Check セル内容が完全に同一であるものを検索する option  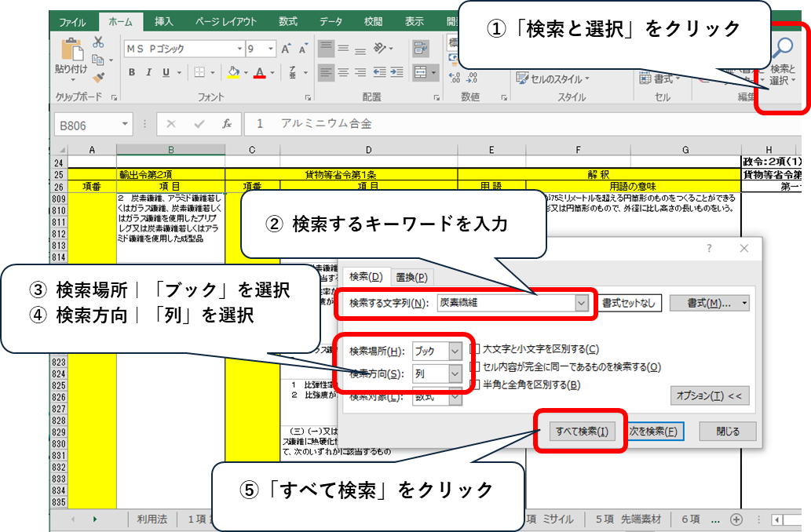(475, 366)
